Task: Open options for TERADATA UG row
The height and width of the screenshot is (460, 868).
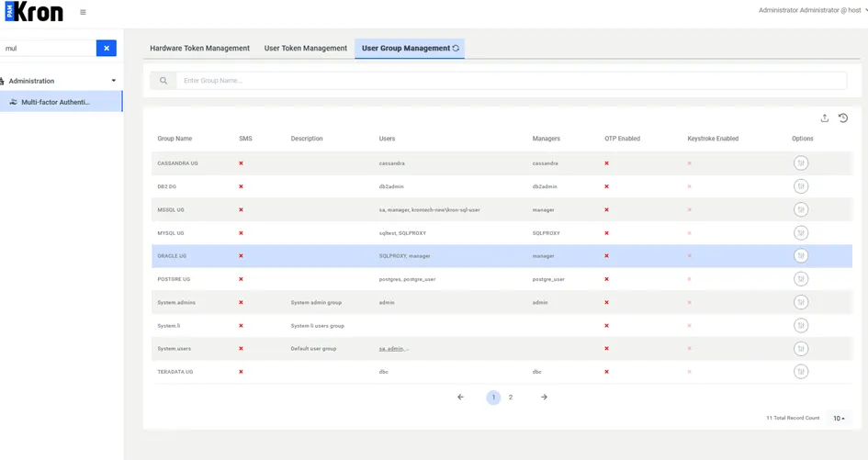Action: (801, 372)
